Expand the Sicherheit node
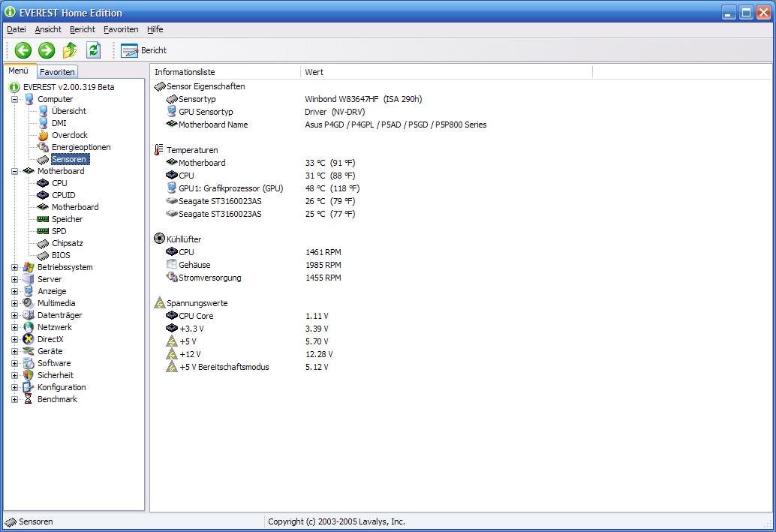776x532 pixels. coord(14,375)
